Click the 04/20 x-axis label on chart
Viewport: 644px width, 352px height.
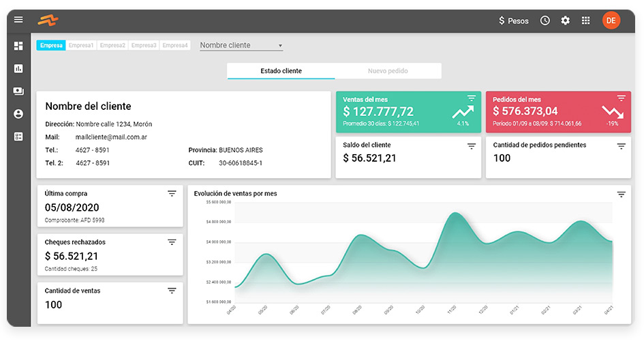[231, 310]
